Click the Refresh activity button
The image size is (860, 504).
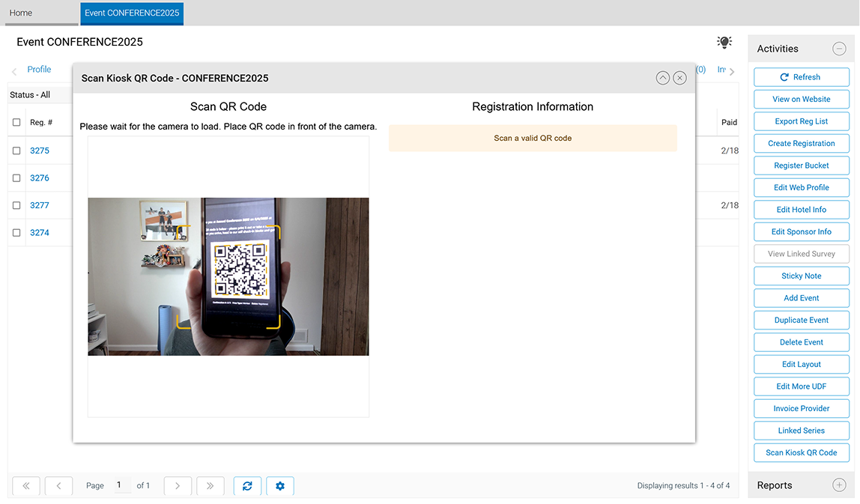pos(802,77)
